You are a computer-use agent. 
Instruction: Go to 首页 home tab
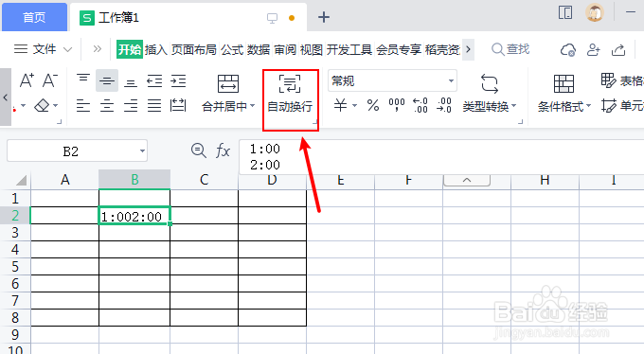pyautogui.click(x=34, y=17)
